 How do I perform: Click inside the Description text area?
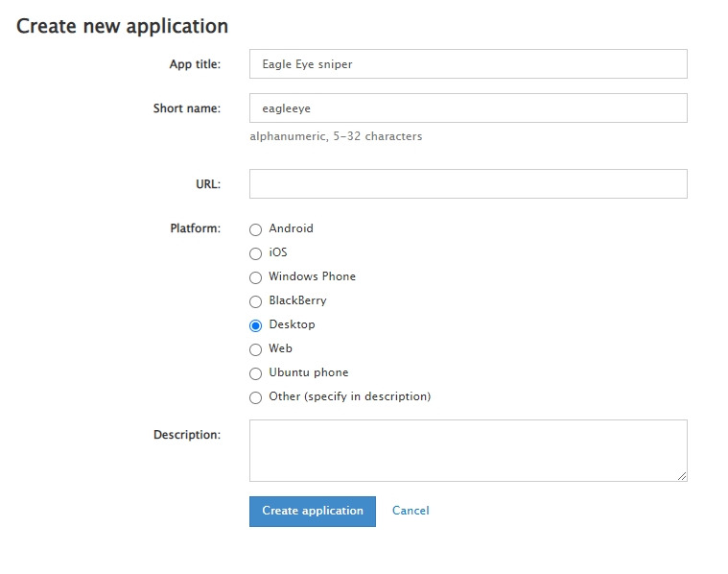[x=468, y=449]
